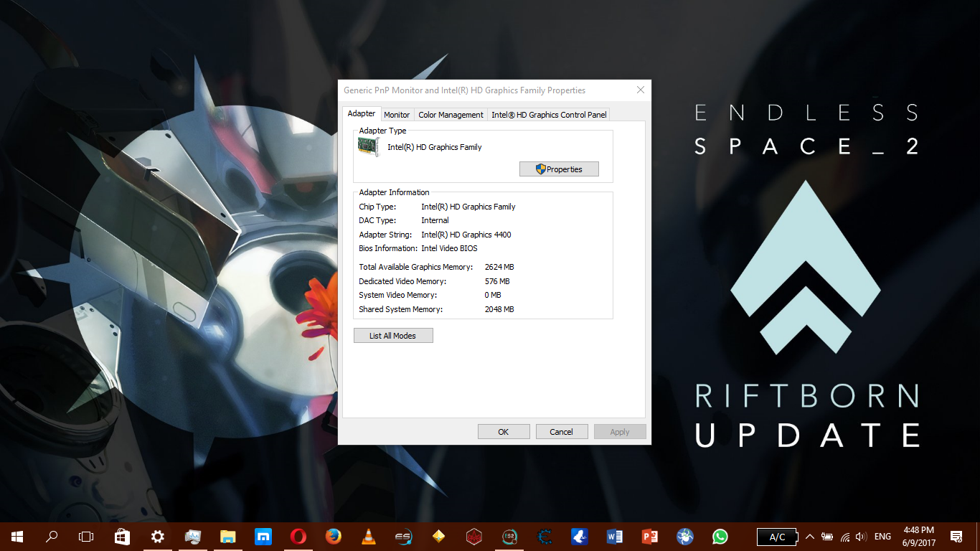Click the List All Modes button
The height and width of the screenshot is (551, 980).
[393, 336]
